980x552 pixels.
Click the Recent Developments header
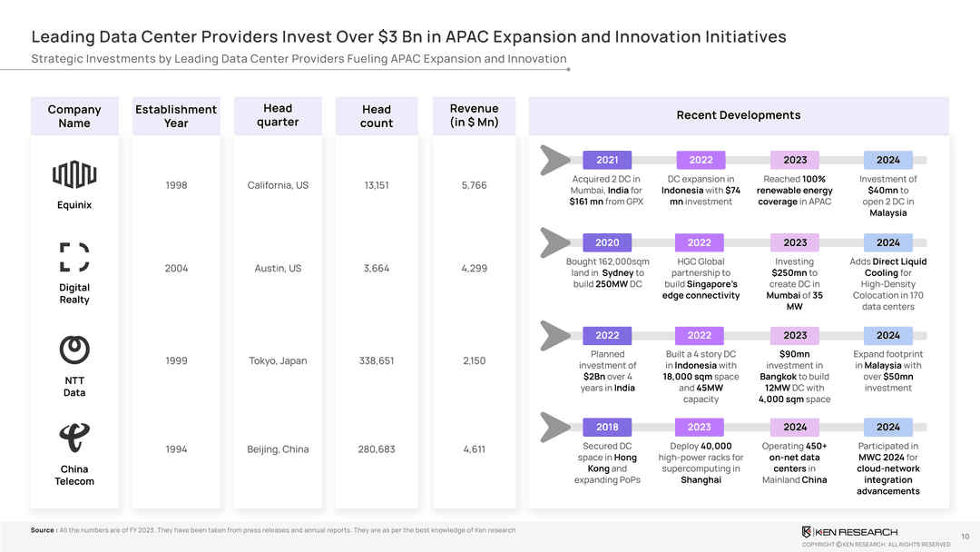pyautogui.click(x=738, y=115)
